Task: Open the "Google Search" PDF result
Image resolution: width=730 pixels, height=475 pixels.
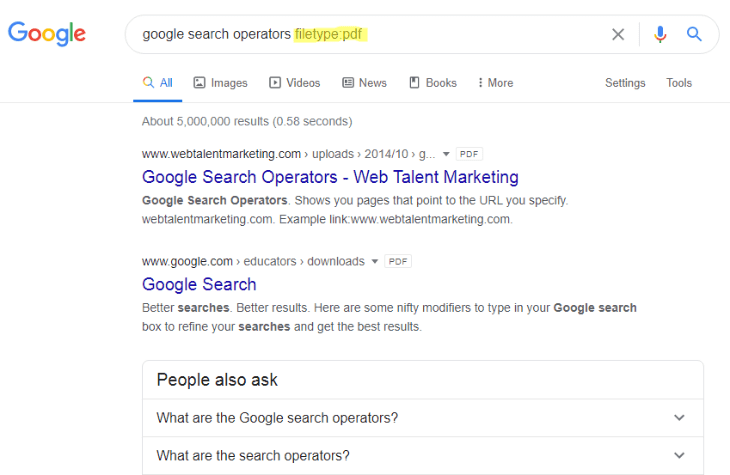Action: 199,284
